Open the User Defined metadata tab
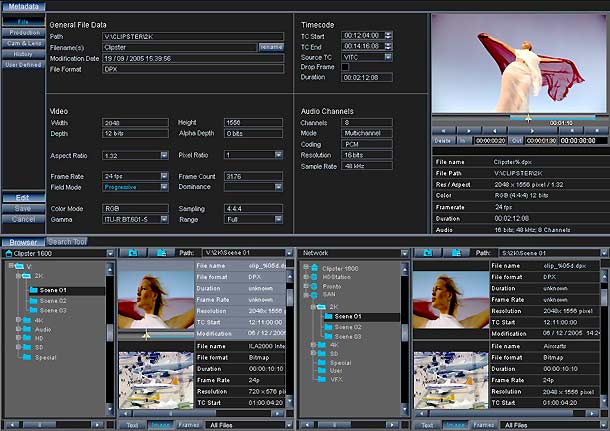Image resolution: width=610 pixels, height=431 pixels. [23, 65]
